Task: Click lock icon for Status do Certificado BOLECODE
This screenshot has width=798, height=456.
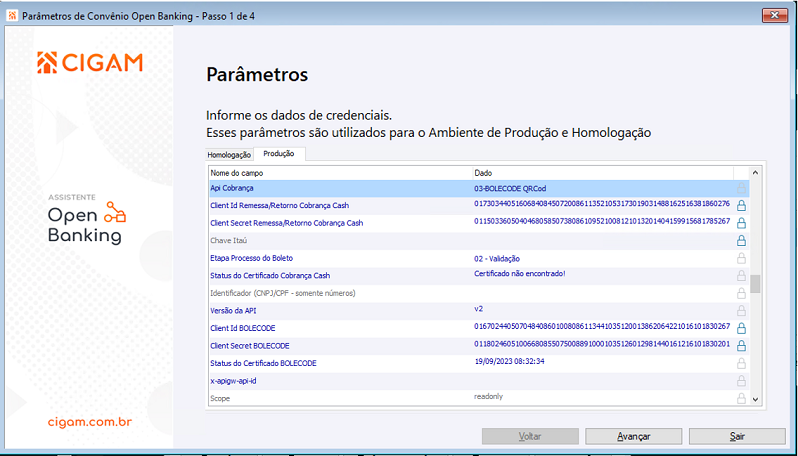Action: point(742,363)
